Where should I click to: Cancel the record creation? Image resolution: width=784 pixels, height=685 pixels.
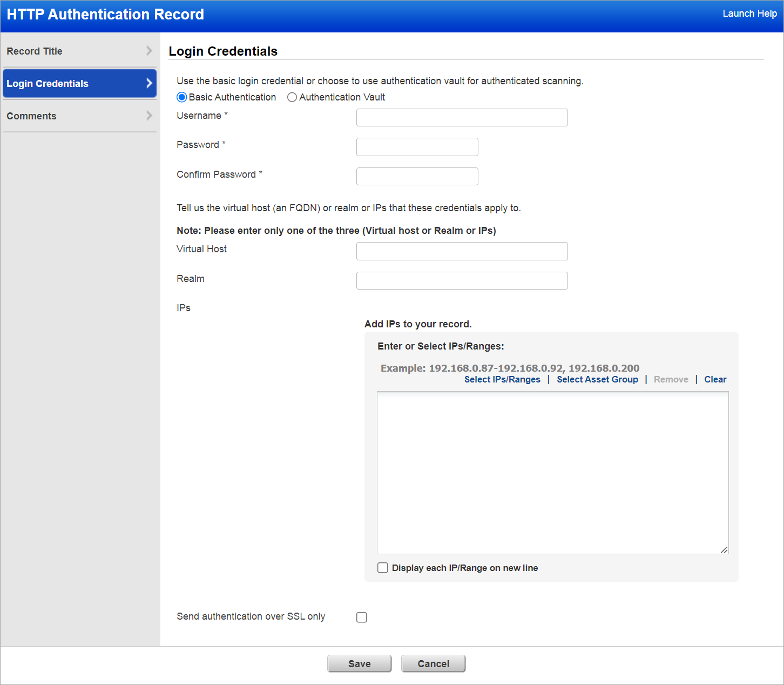pos(433,663)
